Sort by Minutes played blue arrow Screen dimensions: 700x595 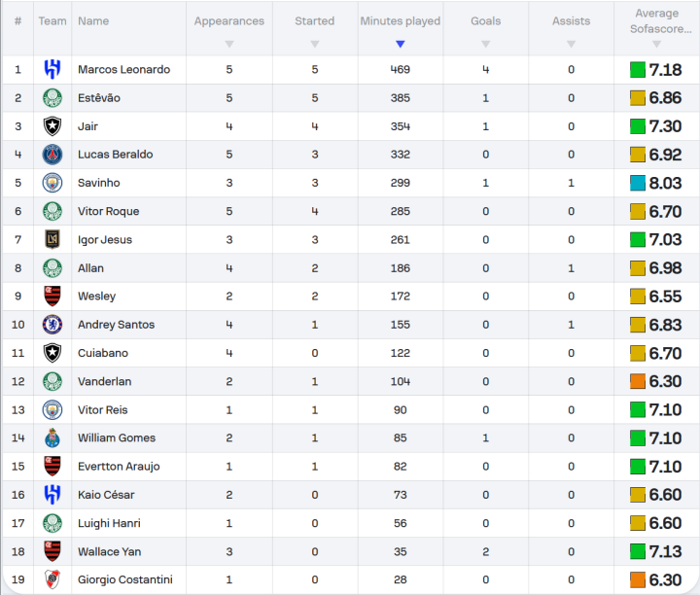[x=400, y=44]
